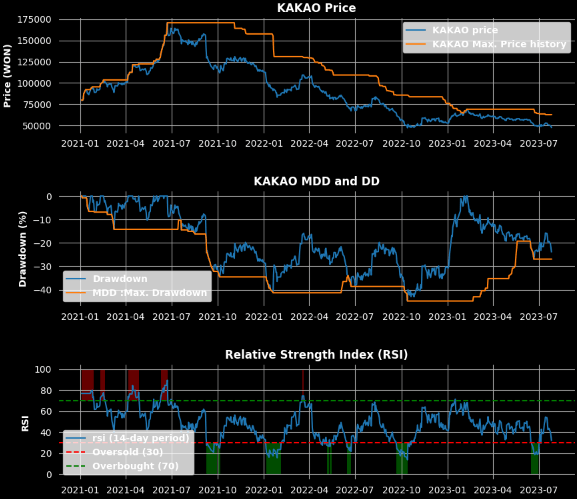
Task: Click the 2023-04 date label under the drawdown chart
Action: coord(493,317)
